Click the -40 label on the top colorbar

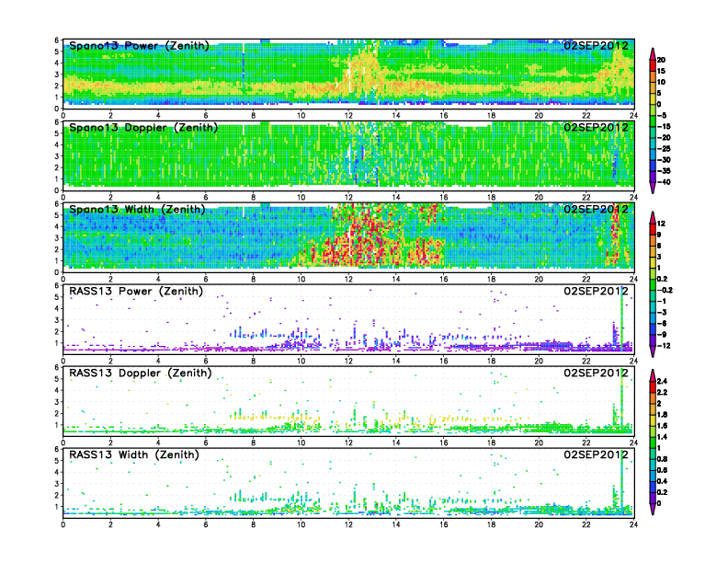click(x=664, y=182)
